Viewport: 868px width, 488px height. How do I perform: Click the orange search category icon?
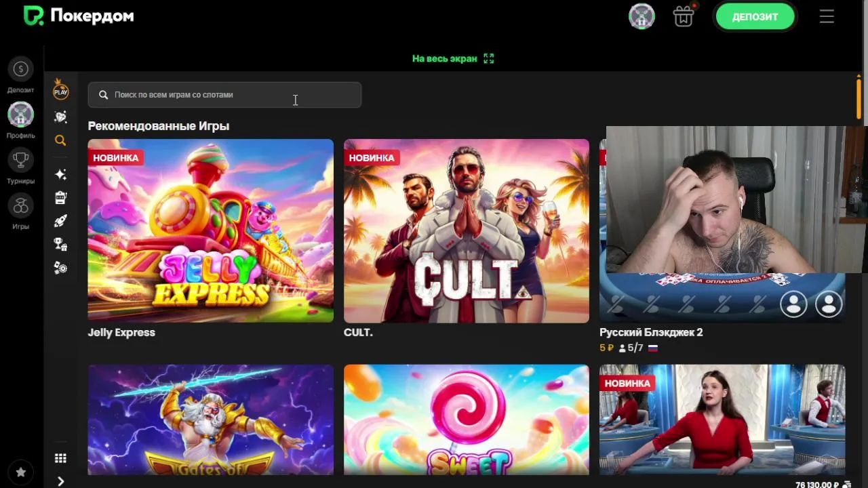tap(60, 140)
